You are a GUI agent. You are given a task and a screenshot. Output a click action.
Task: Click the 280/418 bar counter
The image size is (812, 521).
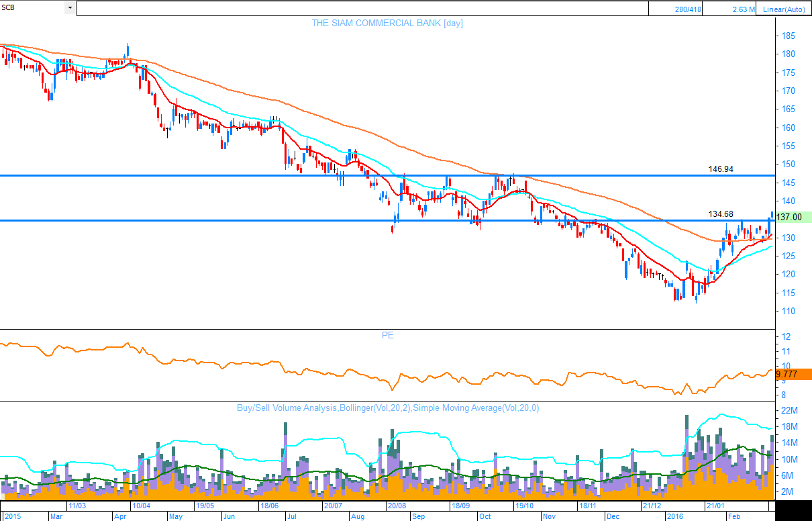(x=688, y=9)
